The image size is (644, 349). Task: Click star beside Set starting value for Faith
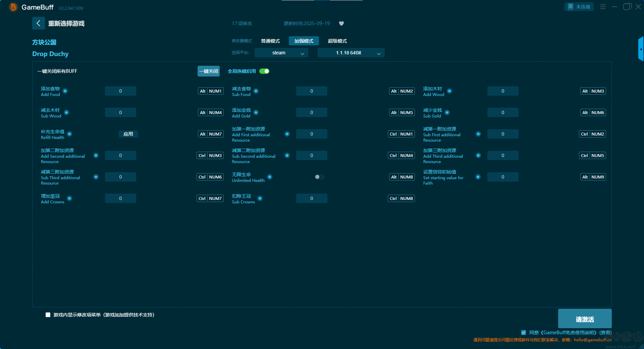click(x=478, y=177)
